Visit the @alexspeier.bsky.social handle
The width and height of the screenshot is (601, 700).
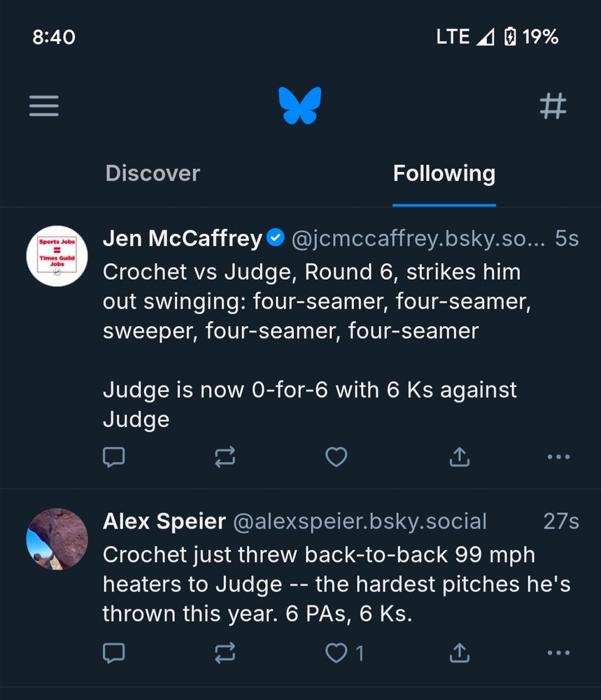click(x=360, y=521)
